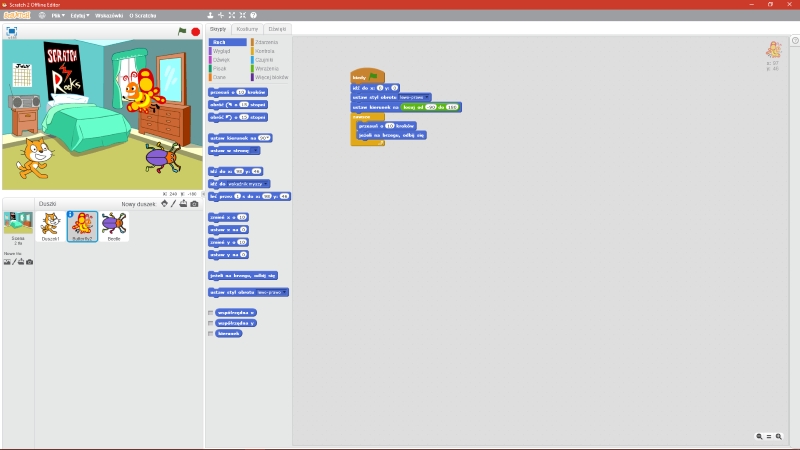Select the grow sprite tool
This screenshot has width=800, height=450.
[x=232, y=15]
